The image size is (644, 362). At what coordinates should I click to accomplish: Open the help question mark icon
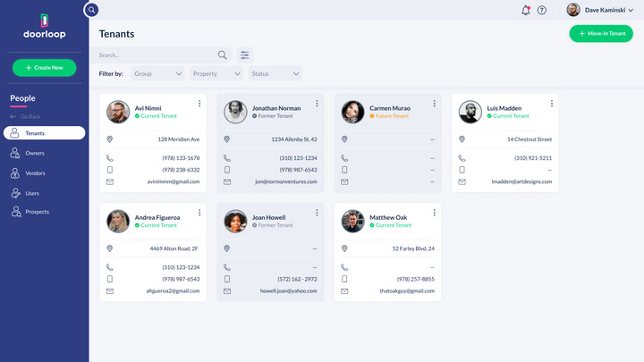point(541,10)
